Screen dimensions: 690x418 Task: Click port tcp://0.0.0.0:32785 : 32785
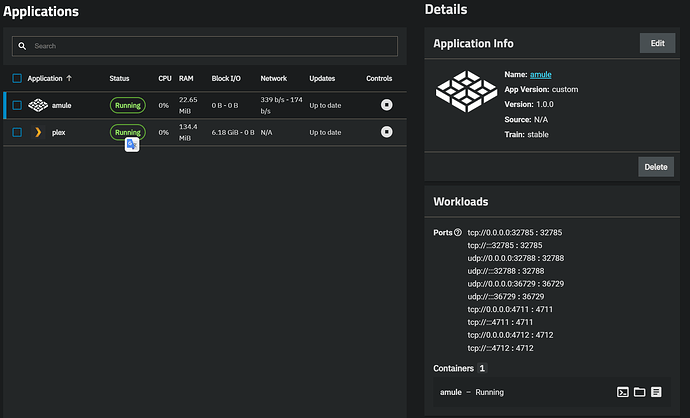pyautogui.click(x=514, y=232)
